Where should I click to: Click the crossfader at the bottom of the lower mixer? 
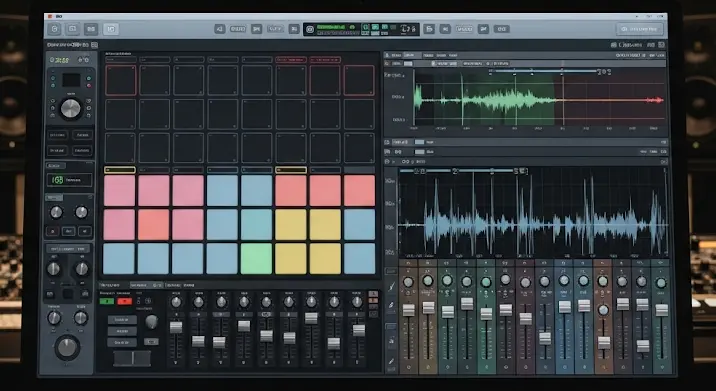click(x=132, y=358)
